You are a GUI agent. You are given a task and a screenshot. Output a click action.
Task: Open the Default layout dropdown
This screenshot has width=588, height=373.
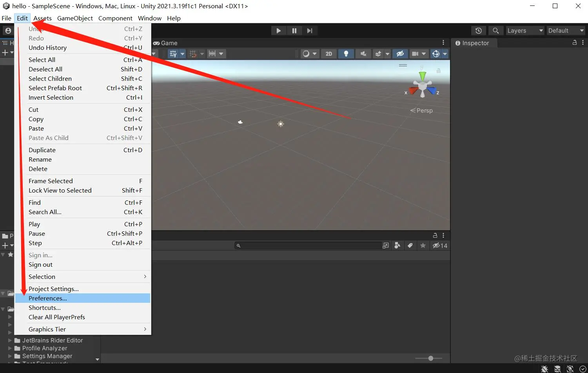pos(566,30)
